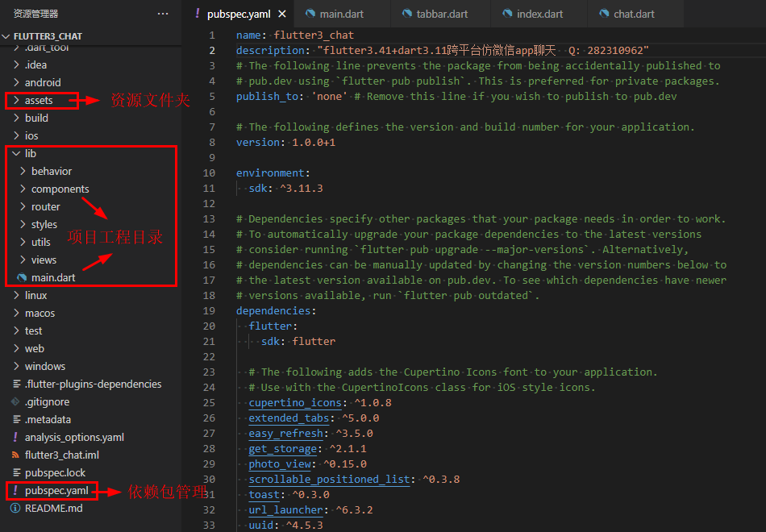Click the flutter3_chat.iml file icon
The height and width of the screenshot is (532, 766).
[15, 455]
